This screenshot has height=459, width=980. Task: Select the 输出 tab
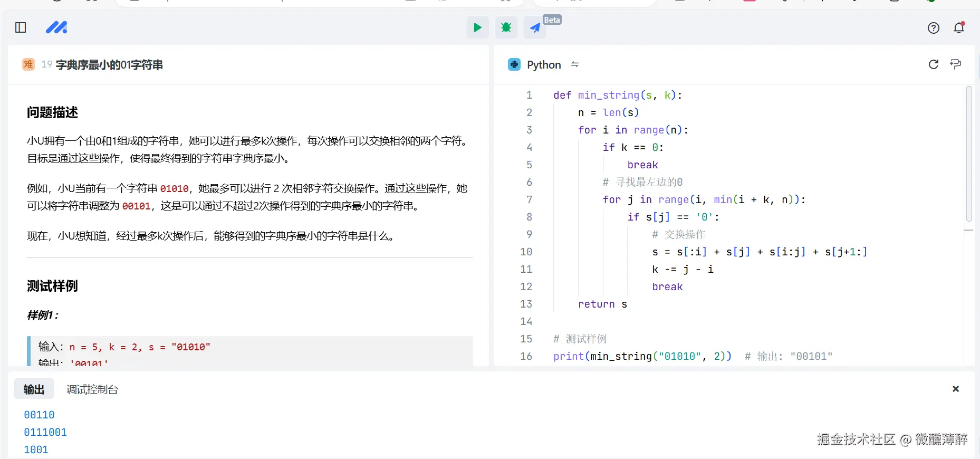pos(34,389)
